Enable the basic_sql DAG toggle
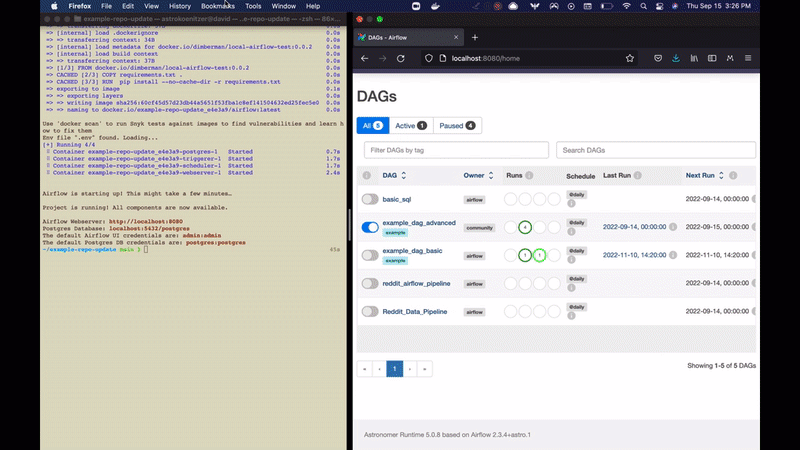This screenshot has width=800, height=450. click(370, 199)
